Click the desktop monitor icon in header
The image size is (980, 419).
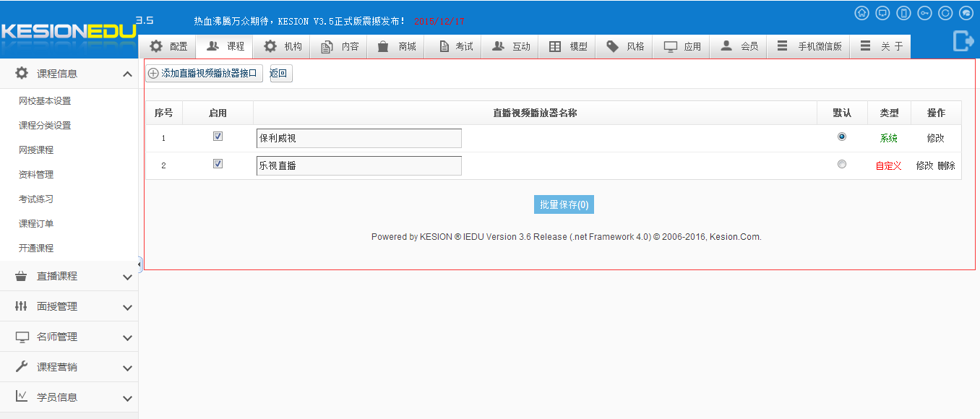point(882,13)
